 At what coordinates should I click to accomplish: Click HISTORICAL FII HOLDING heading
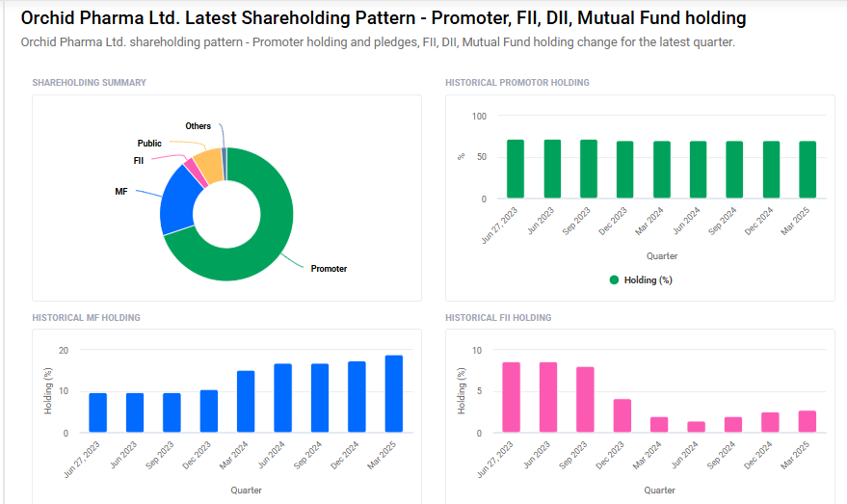498,318
